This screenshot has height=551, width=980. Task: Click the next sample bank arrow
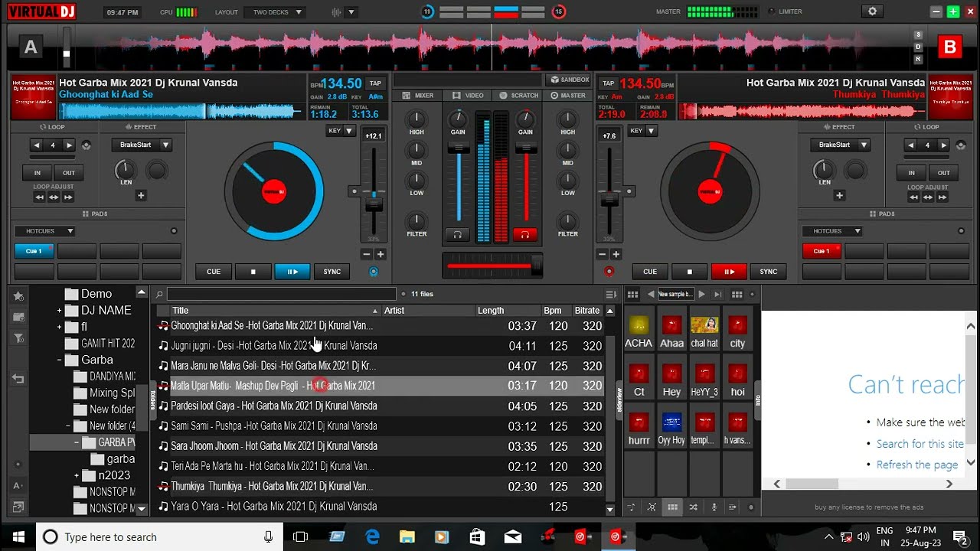(x=701, y=294)
